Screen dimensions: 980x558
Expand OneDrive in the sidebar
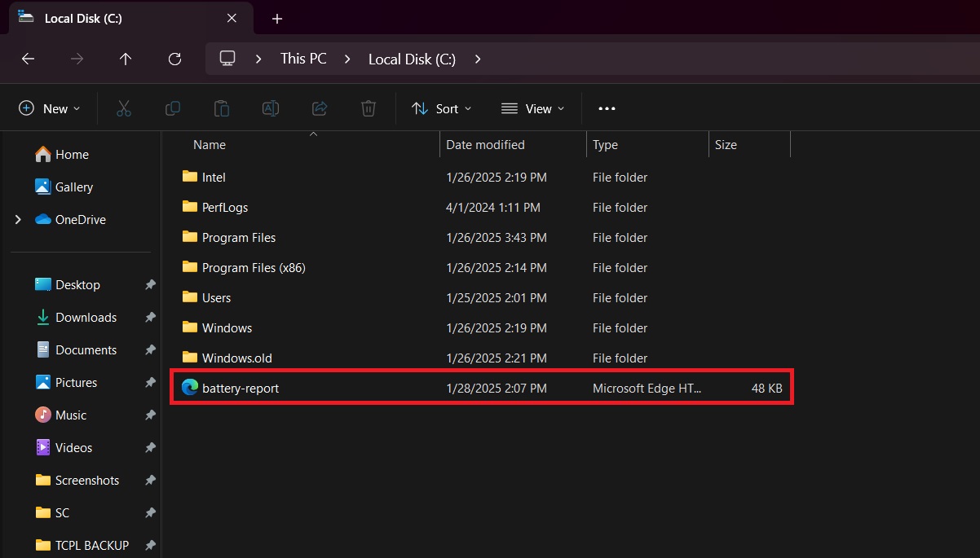point(18,219)
